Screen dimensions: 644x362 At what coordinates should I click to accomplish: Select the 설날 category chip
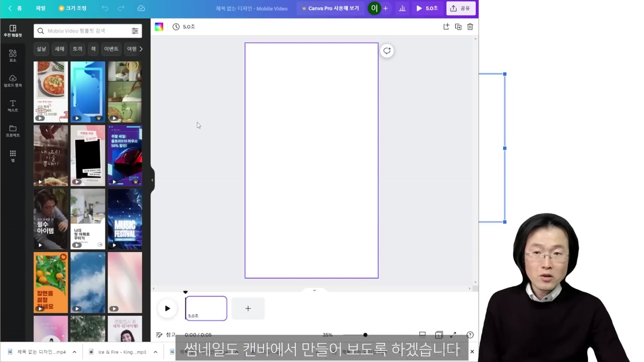pos(42,49)
